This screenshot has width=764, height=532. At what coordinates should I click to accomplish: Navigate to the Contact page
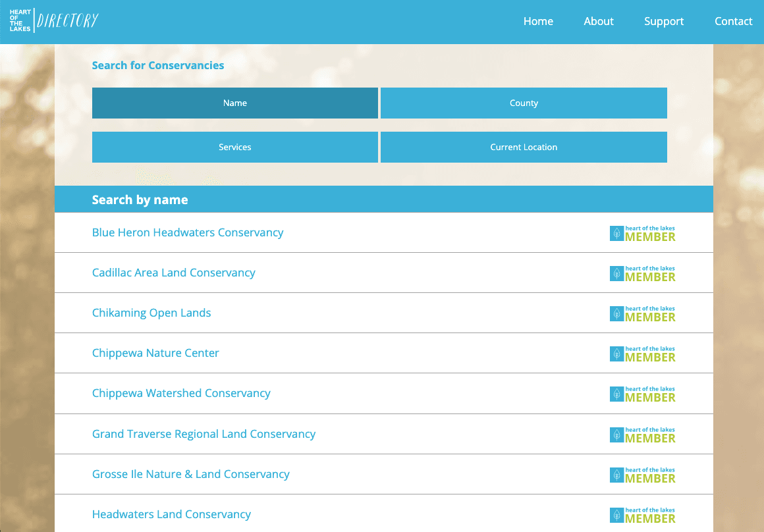point(733,21)
